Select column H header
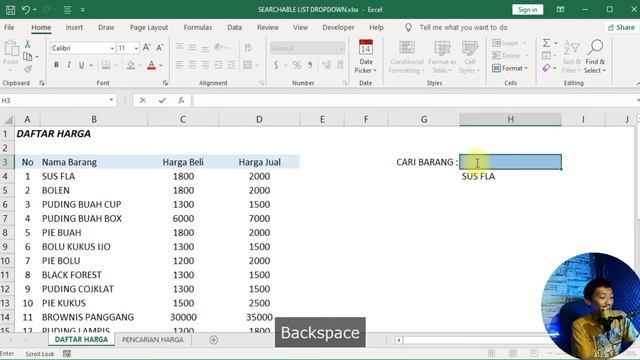640x360 pixels. [510, 120]
